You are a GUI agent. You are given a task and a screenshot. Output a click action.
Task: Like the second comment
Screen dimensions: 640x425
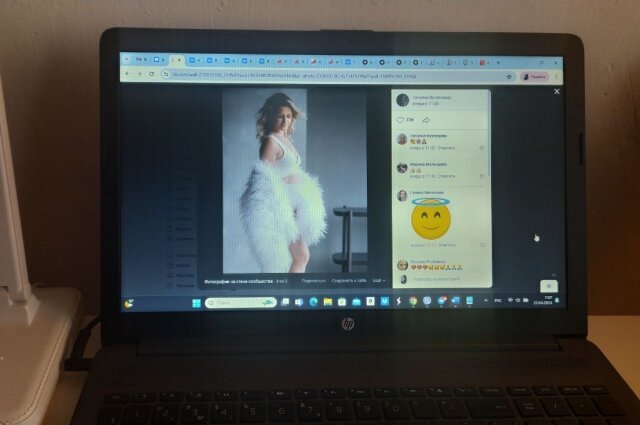[482, 176]
